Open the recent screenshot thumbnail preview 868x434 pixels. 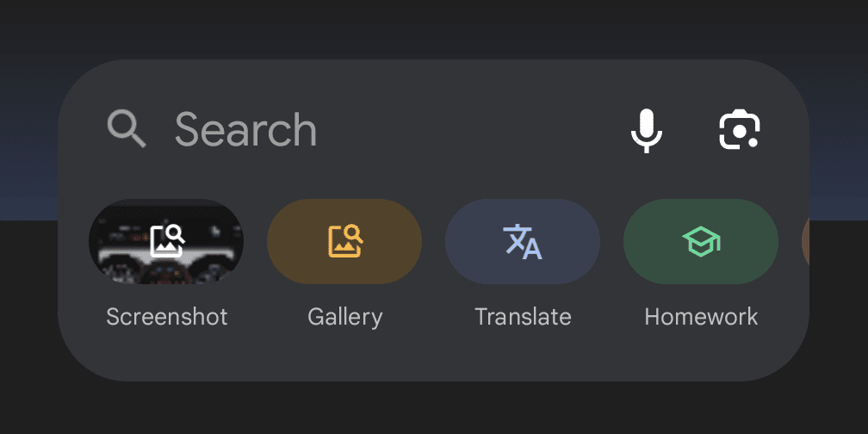121,257
